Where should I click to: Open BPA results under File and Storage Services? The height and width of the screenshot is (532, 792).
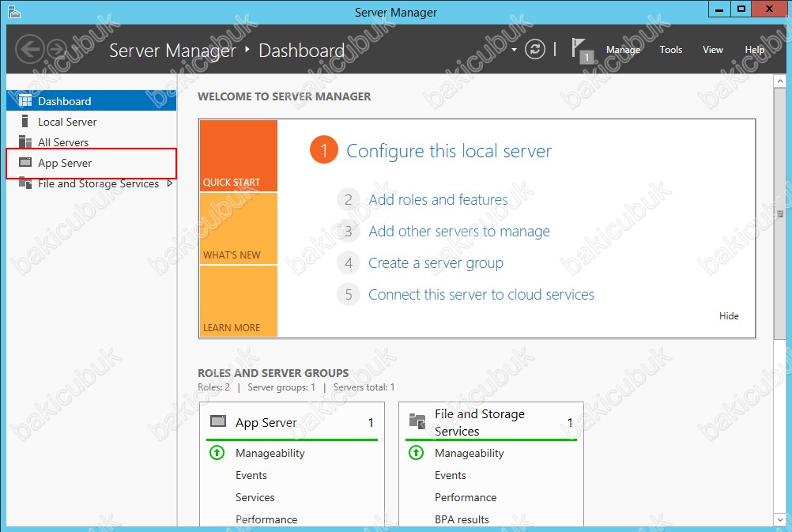point(462,519)
